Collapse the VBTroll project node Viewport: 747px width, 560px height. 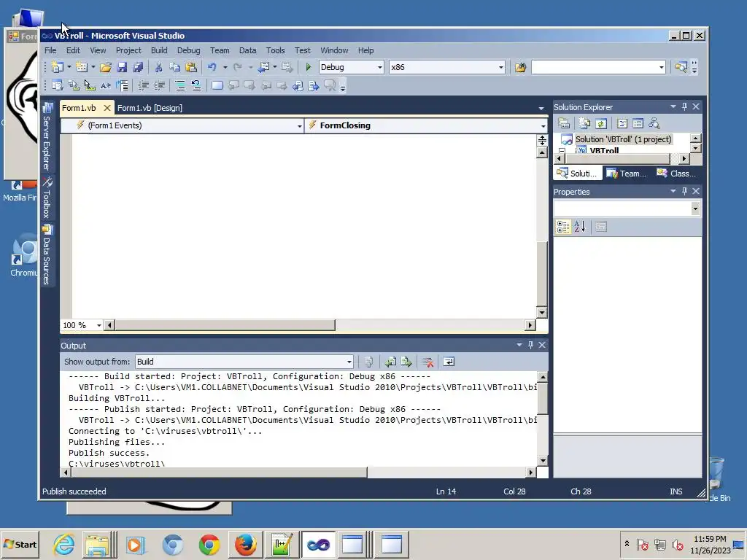(x=562, y=150)
